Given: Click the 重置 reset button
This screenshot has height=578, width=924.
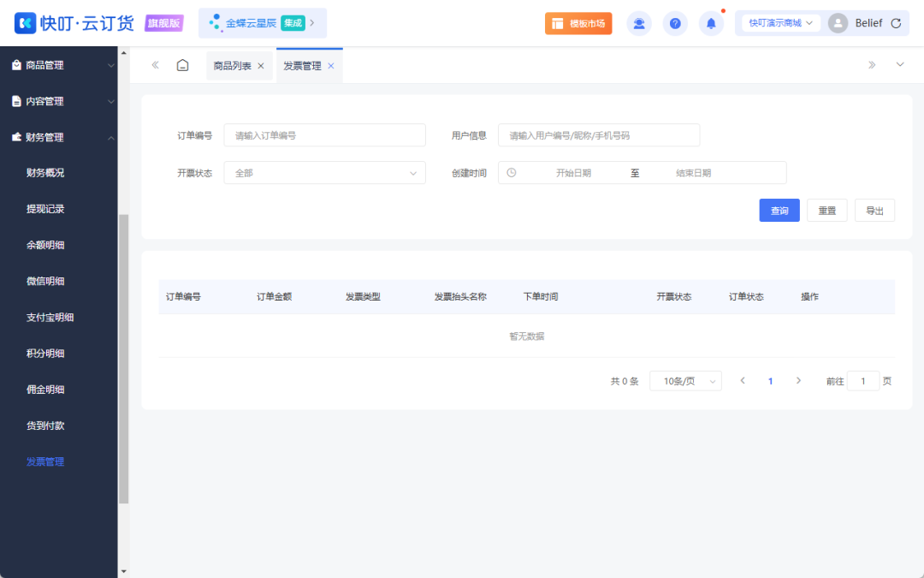Looking at the screenshot, I should 826,210.
